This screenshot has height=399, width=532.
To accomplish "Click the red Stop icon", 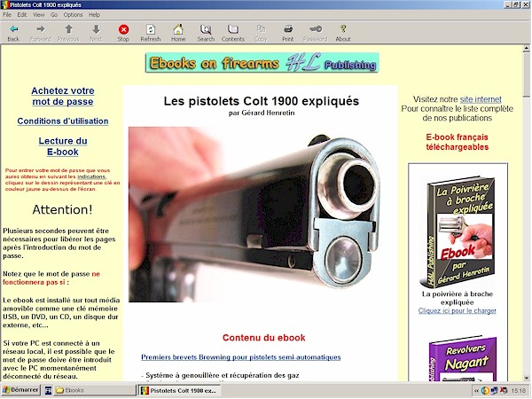I will [x=123, y=29].
